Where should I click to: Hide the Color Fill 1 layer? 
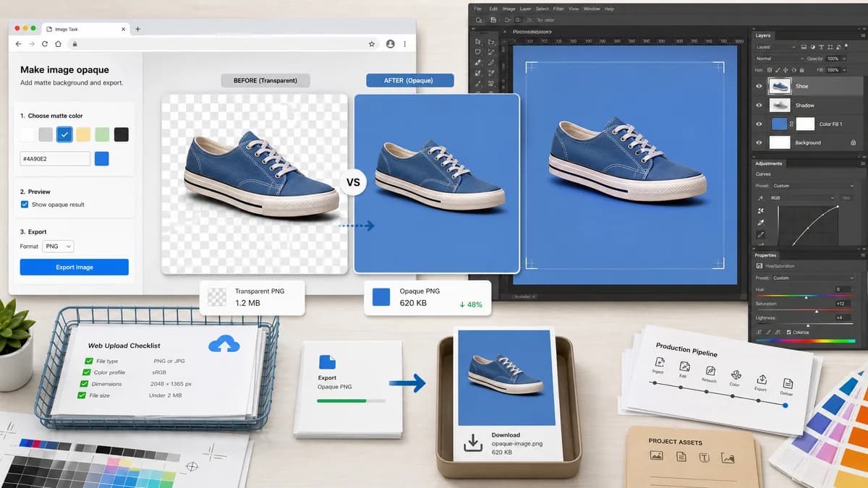click(x=759, y=124)
